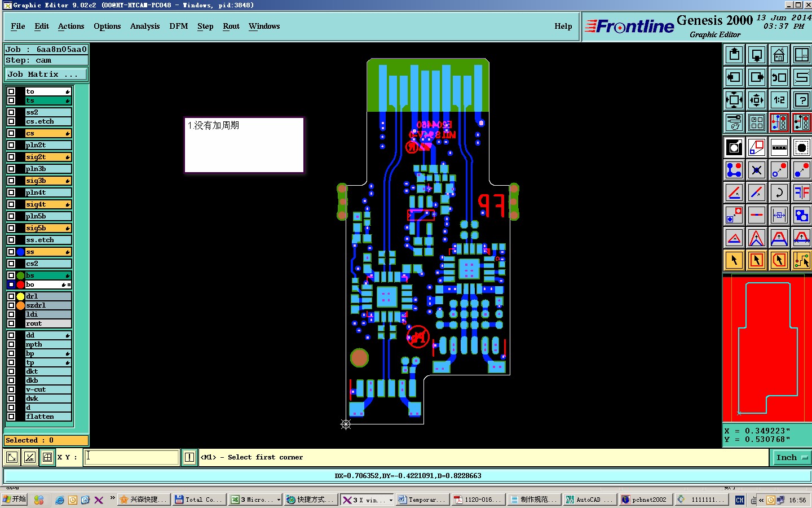The height and width of the screenshot is (508, 812).
Task: Click the previous view undo-zoom icon
Action: click(779, 77)
